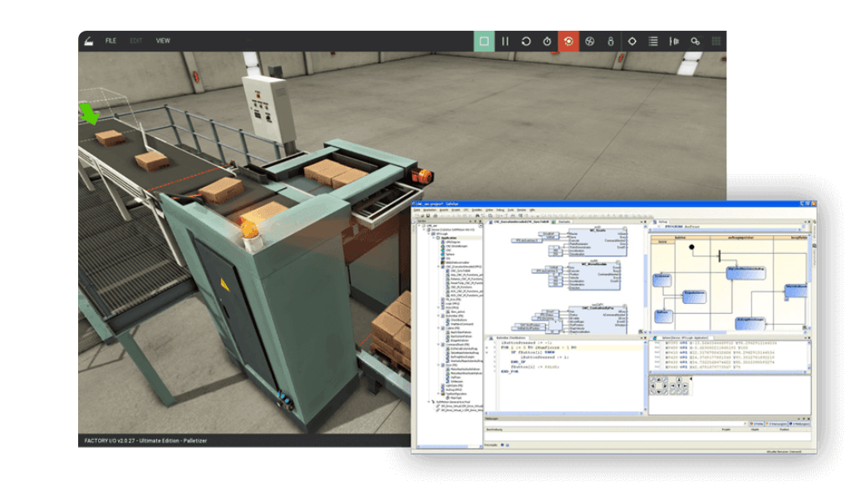Click the timer/time scale icon
The height and width of the screenshot is (504, 851).
547,41
